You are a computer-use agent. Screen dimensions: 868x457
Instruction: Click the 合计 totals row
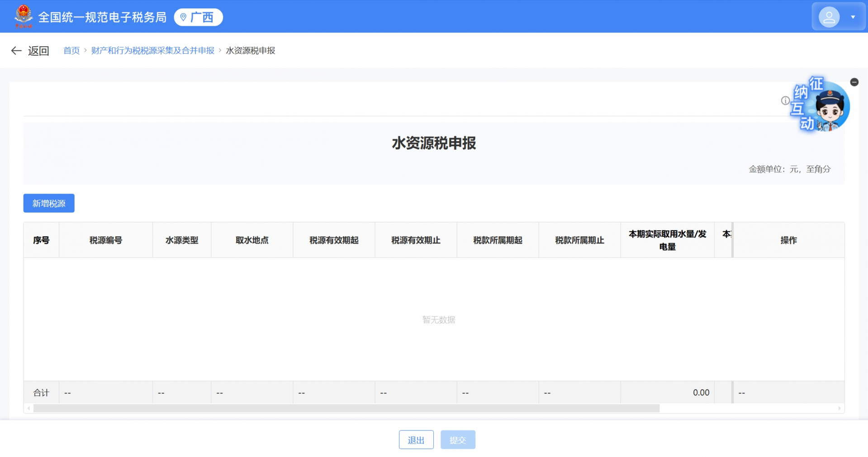coord(41,392)
